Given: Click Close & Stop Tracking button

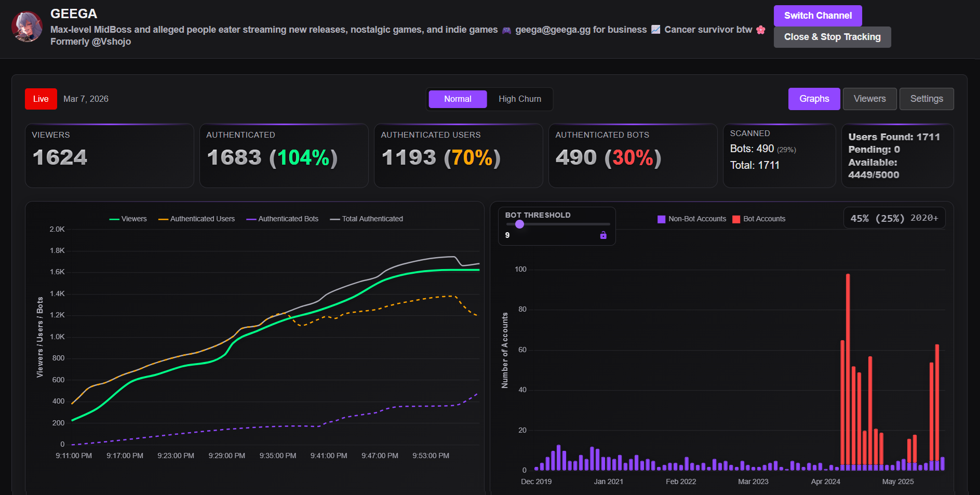Looking at the screenshot, I should [832, 37].
